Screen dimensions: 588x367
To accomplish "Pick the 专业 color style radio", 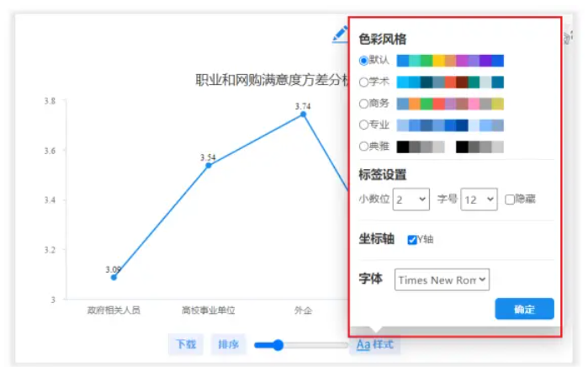I will point(363,125).
